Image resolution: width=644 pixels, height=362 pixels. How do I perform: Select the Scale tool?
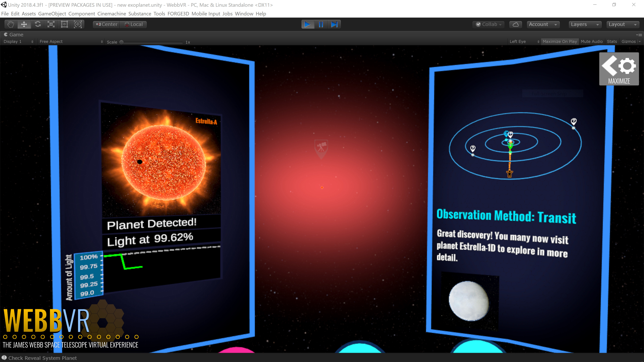(51, 24)
